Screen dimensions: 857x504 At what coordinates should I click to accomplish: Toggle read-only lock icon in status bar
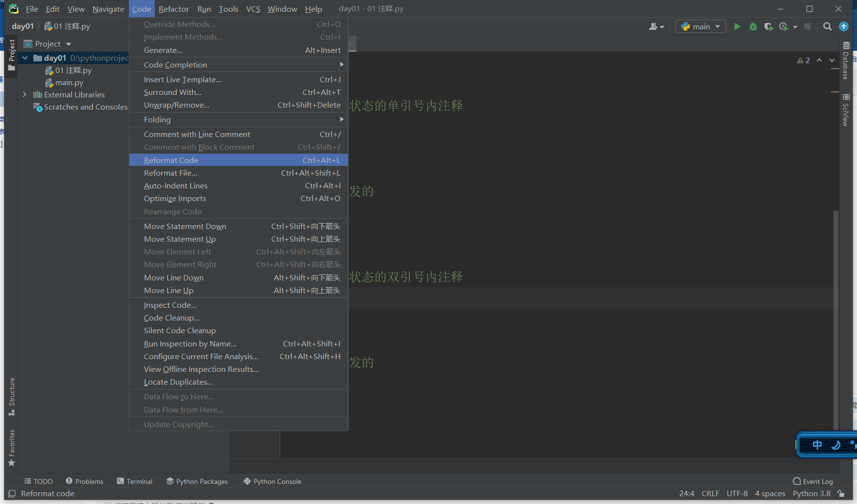click(x=841, y=493)
